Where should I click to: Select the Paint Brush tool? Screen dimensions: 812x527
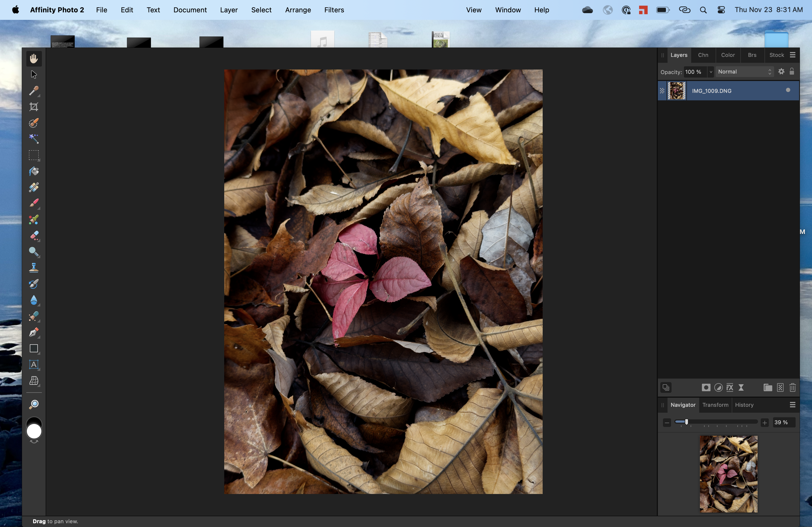tap(34, 203)
